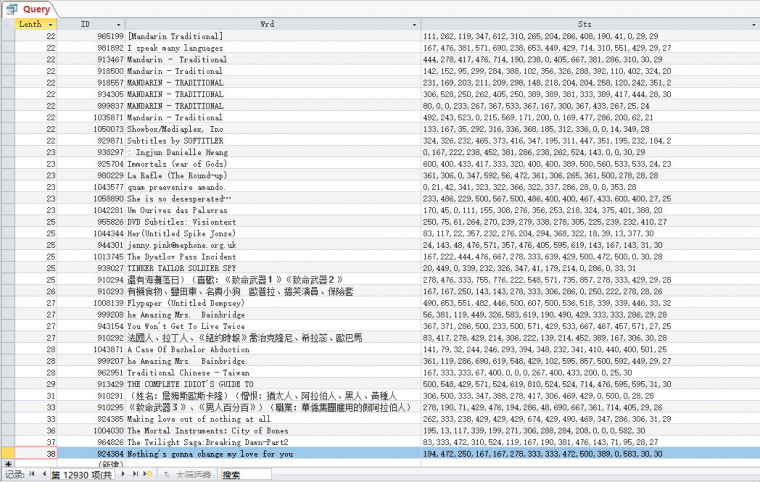The height and width of the screenshot is (482, 760).
Task: Select ID cell 910294
Action: [91, 280]
